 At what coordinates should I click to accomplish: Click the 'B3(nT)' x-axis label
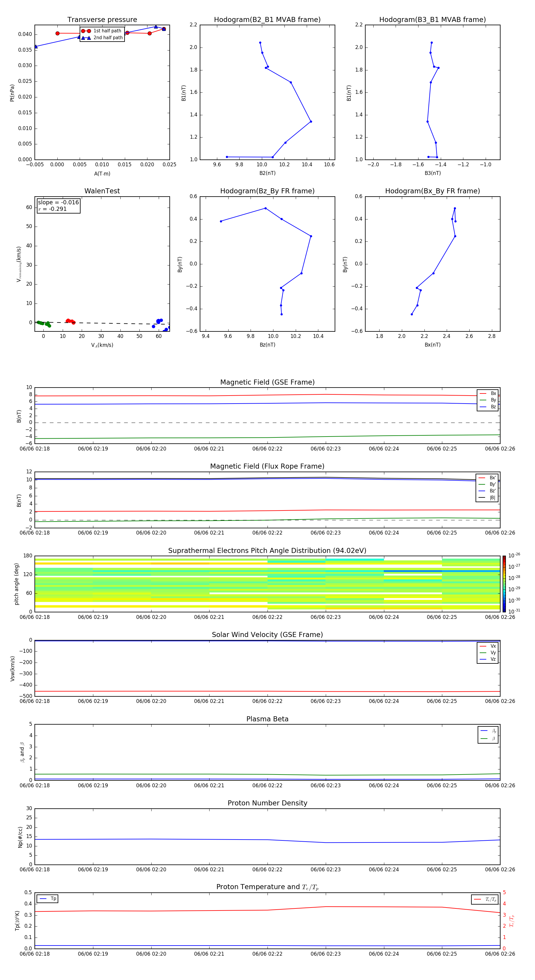(432, 173)
